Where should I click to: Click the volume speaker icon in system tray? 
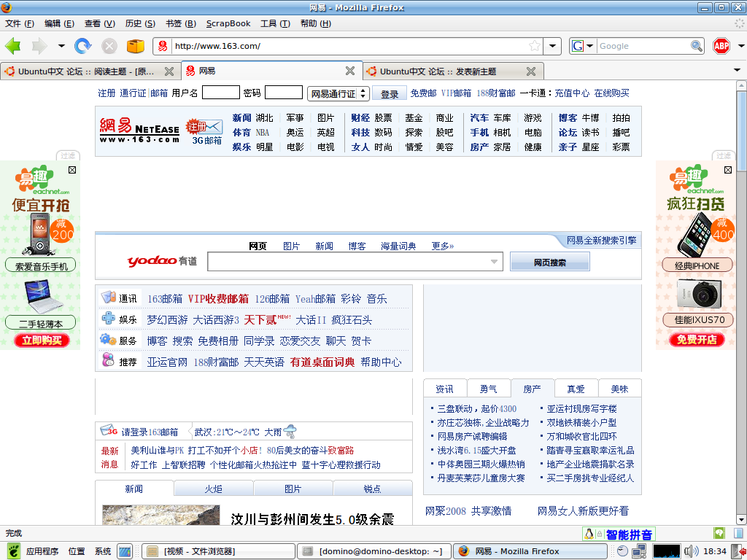coord(691,551)
